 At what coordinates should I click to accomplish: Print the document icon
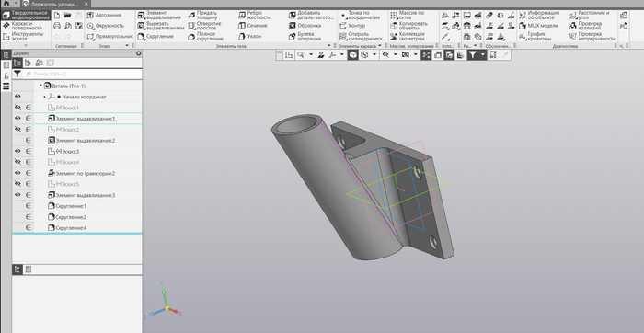click(57, 26)
